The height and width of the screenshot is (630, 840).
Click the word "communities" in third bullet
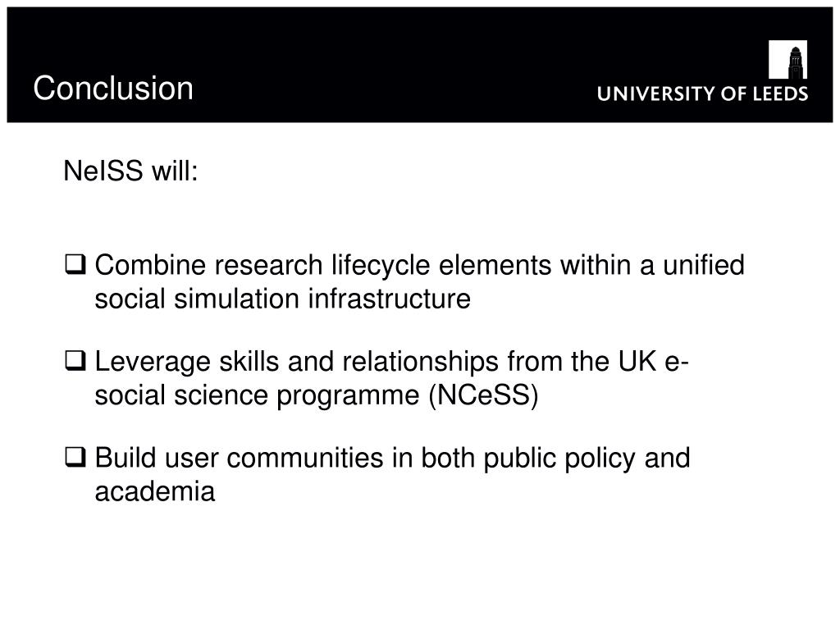pos(305,458)
